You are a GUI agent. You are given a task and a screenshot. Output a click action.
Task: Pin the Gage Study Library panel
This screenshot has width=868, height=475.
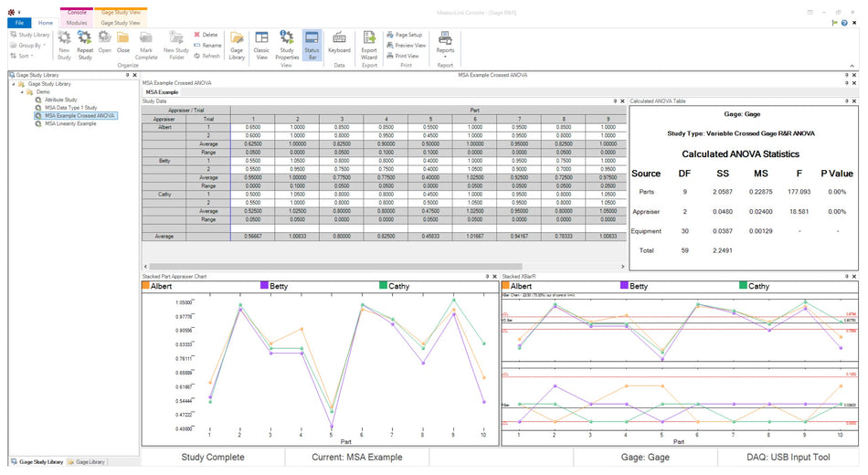point(127,75)
